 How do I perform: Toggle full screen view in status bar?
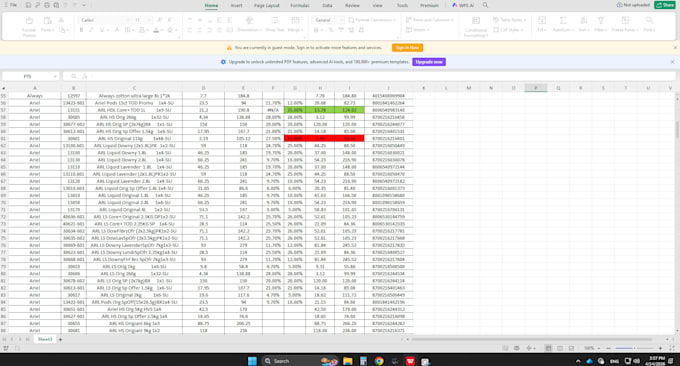click(672, 348)
